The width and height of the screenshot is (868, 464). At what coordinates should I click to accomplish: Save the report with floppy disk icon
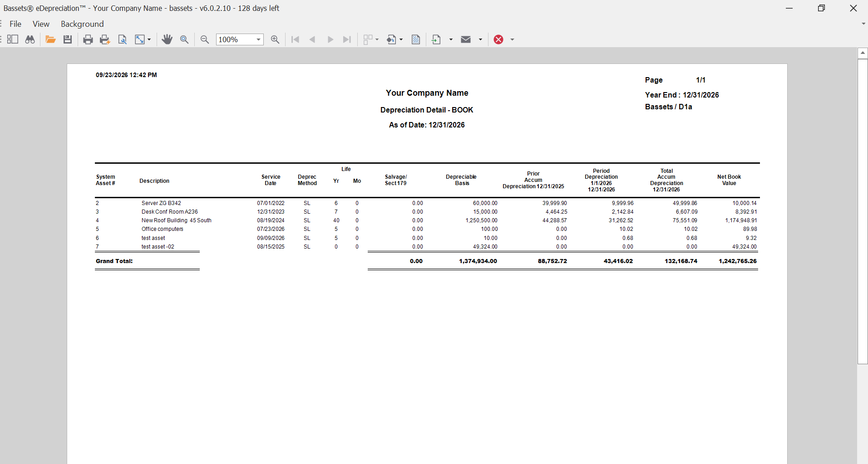pos(68,39)
